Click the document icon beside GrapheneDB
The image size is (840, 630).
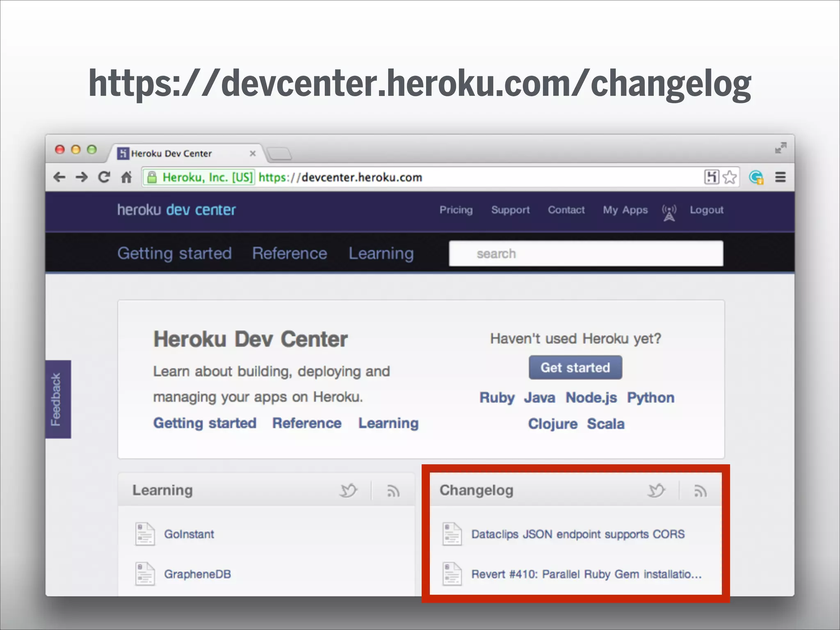[145, 574]
